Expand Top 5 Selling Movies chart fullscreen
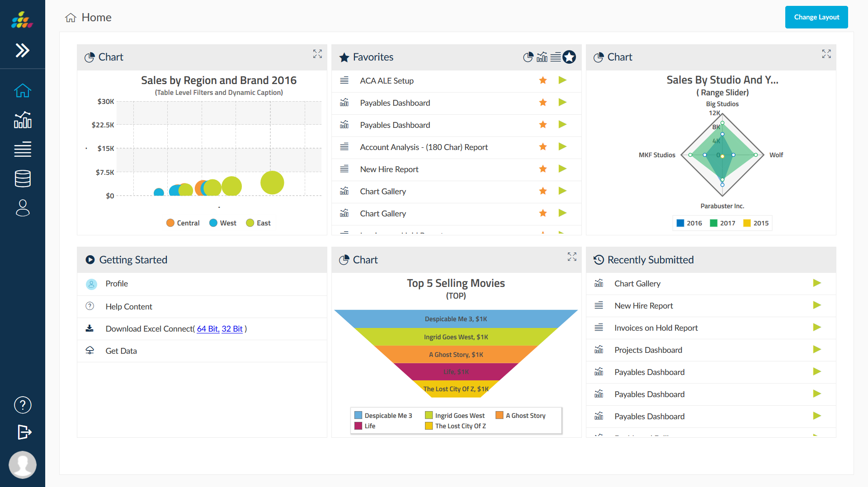Image resolution: width=868 pixels, height=487 pixels. click(x=572, y=257)
